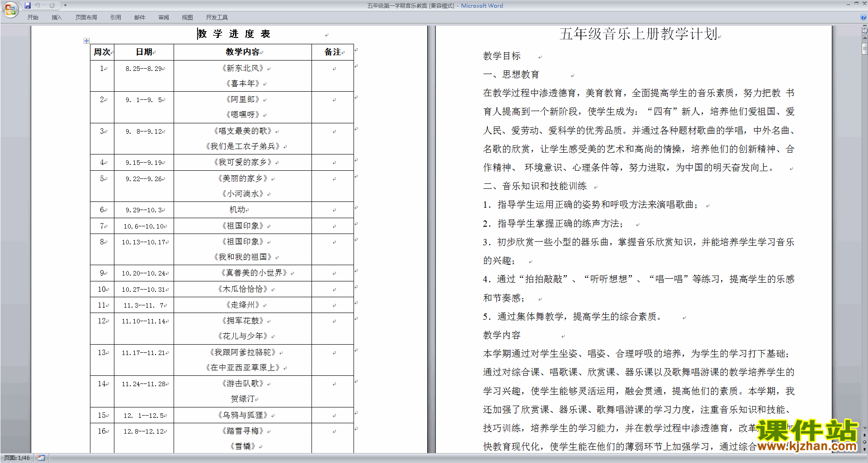
Task: Toggle the ruler button above the scrollbar
Action: (x=865, y=30)
